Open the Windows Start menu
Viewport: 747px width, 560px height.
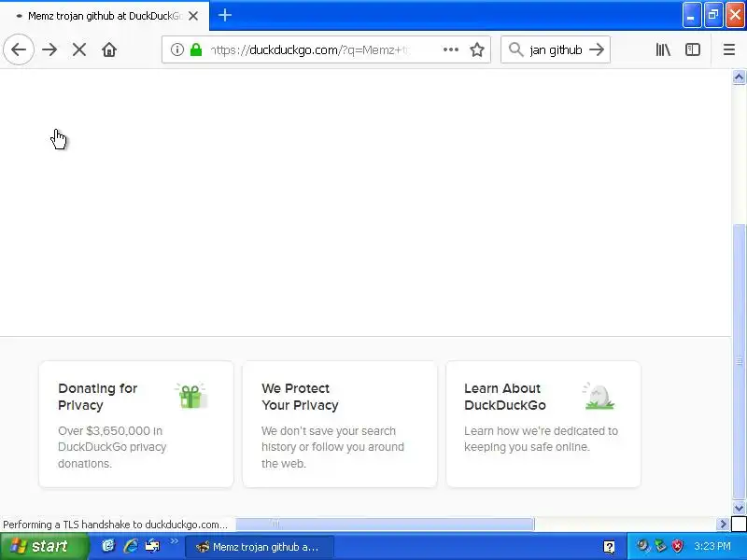[x=44, y=546]
